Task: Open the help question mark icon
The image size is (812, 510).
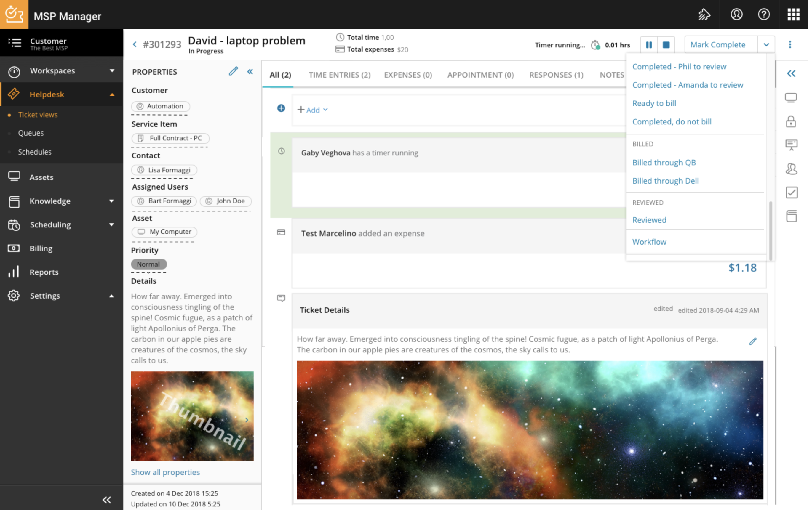Action: (764, 15)
